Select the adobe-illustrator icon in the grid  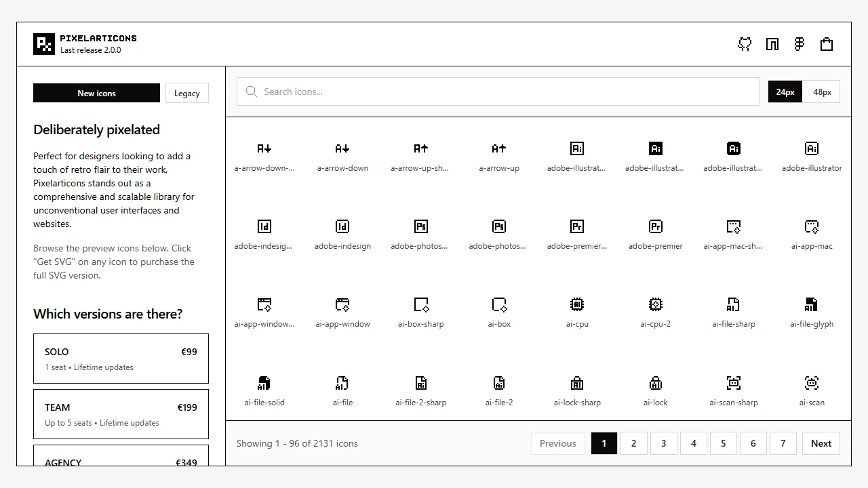(811, 148)
